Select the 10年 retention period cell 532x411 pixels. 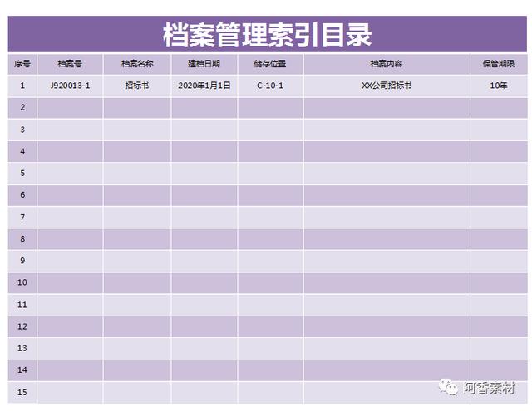coord(499,86)
